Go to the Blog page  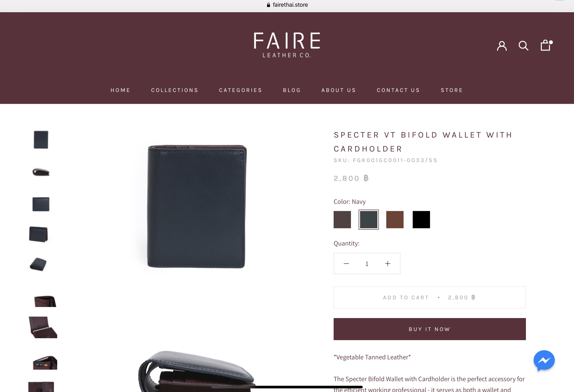coord(292,90)
